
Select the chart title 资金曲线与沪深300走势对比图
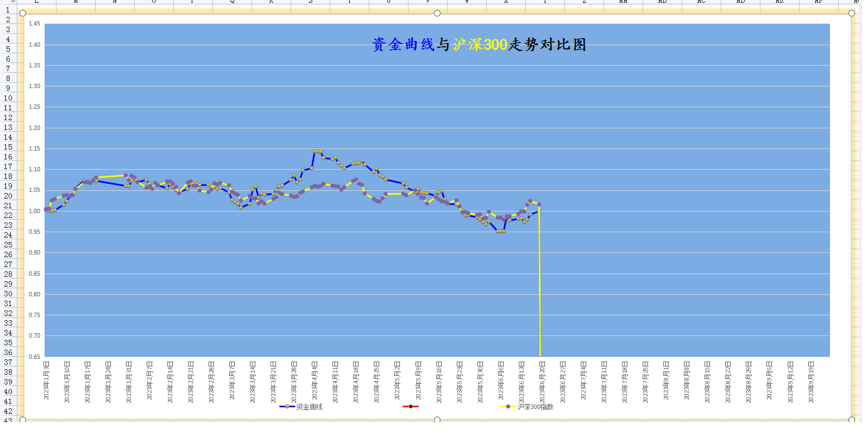click(479, 45)
